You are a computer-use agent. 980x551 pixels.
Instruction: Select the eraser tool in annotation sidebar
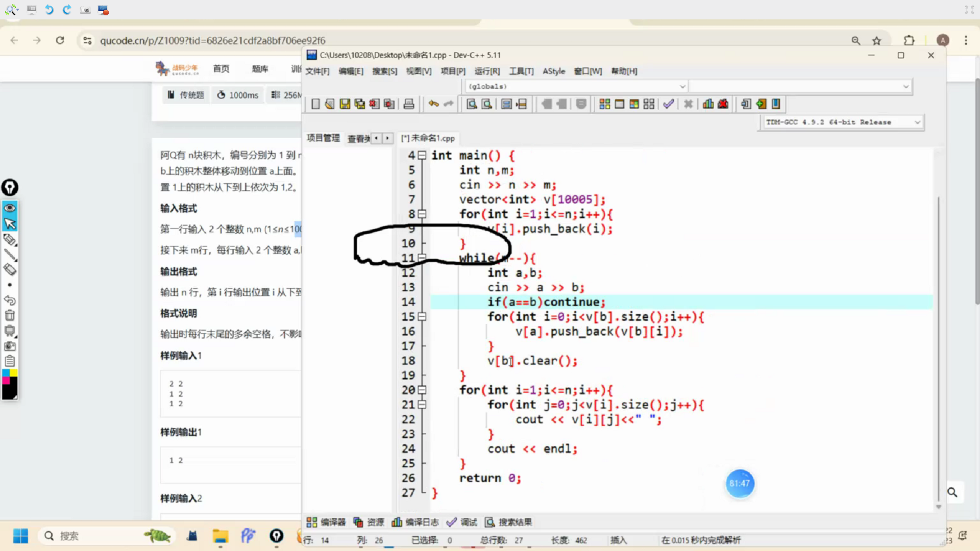[10, 269]
